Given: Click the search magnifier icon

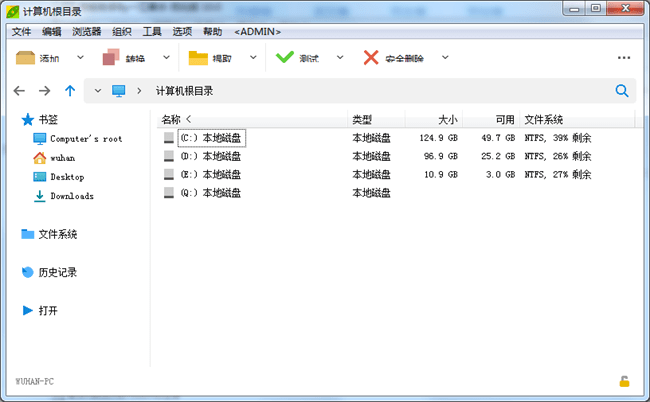Looking at the screenshot, I should 622,90.
